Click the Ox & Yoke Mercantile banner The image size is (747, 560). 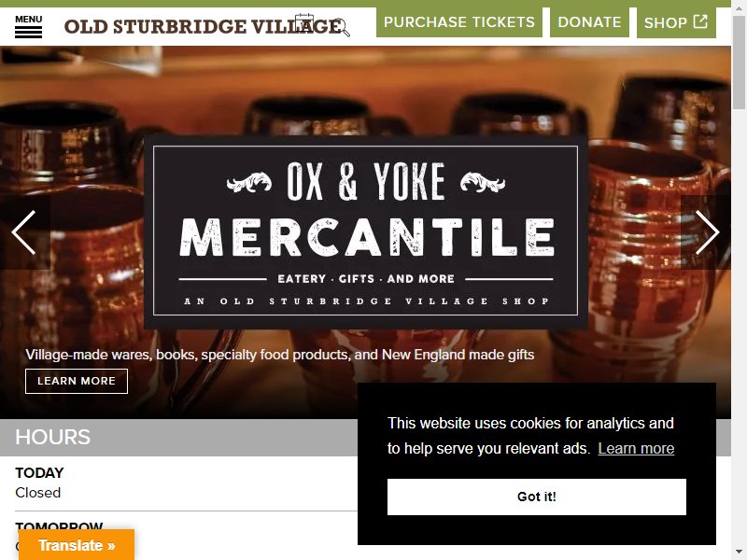click(x=365, y=231)
